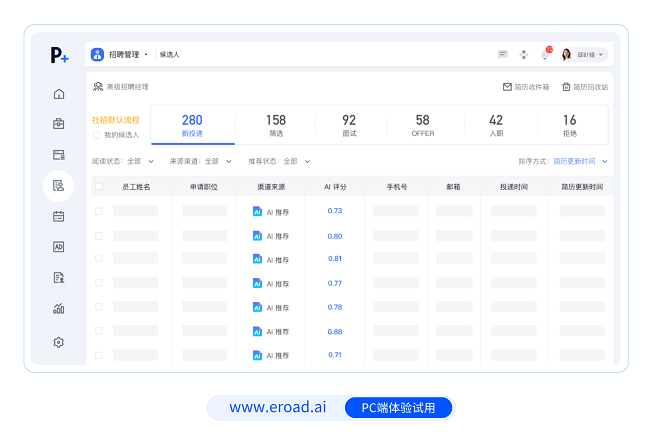Open the calendar icon in sidebar
650x446 pixels.
58,216
